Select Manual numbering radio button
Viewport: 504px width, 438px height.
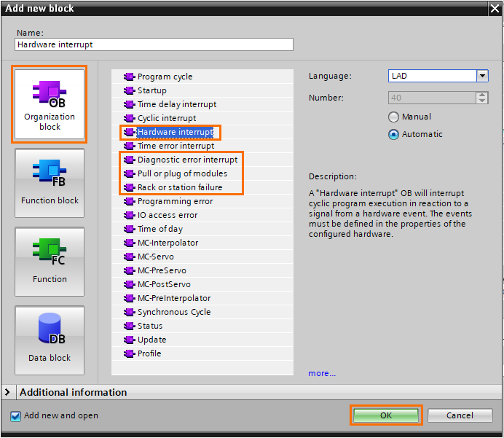click(393, 117)
